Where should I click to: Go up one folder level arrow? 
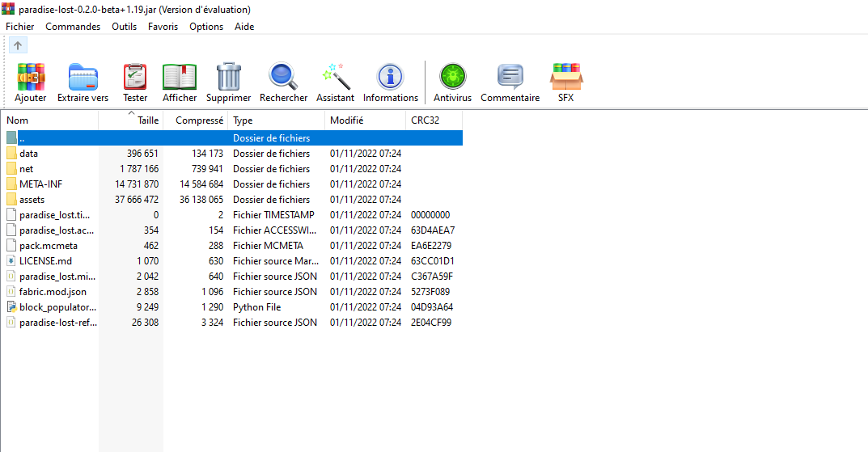pyautogui.click(x=18, y=45)
